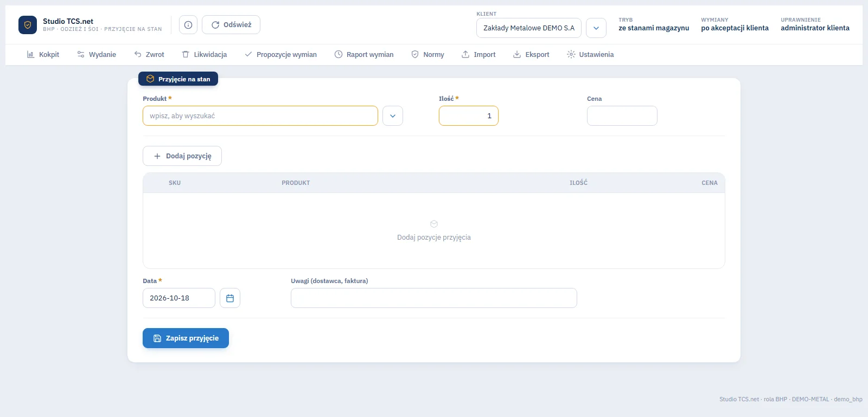Click the Cena price field
The width and height of the screenshot is (868, 417).
click(x=622, y=116)
